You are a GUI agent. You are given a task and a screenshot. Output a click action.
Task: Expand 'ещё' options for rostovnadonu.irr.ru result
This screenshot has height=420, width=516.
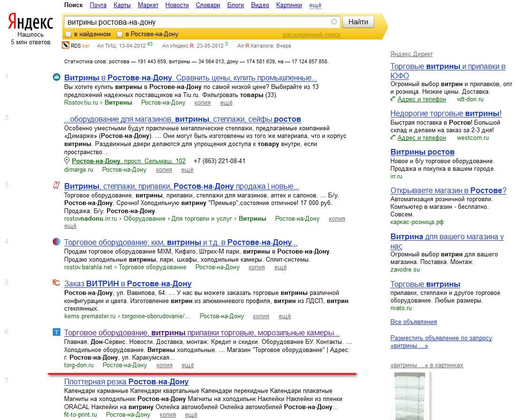70,226
